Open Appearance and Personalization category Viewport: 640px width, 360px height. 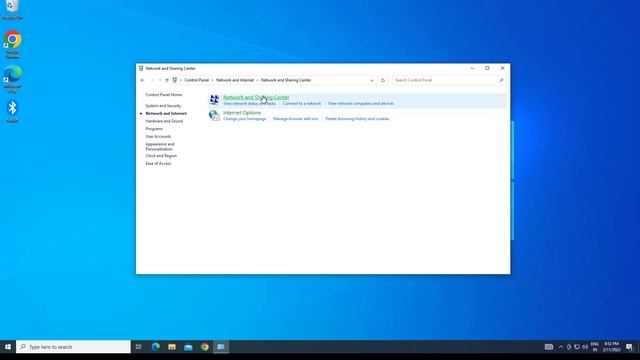160,147
